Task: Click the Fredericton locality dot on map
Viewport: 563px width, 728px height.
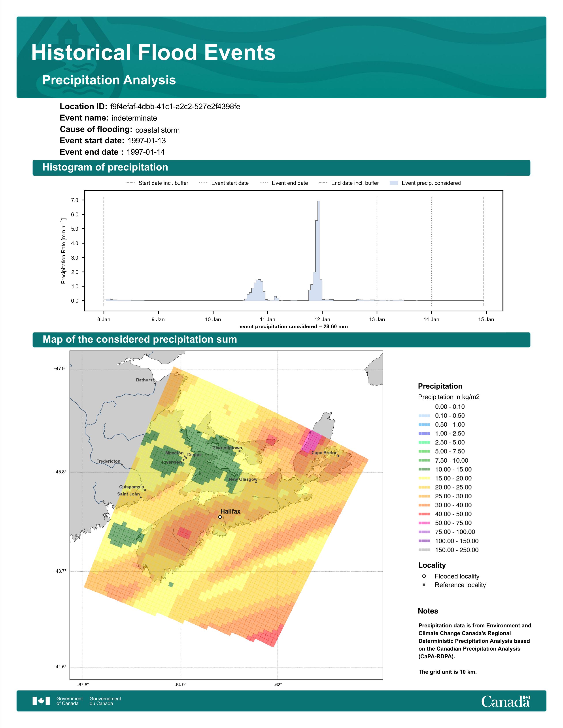Action: pyautogui.click(x=122, y=464)
